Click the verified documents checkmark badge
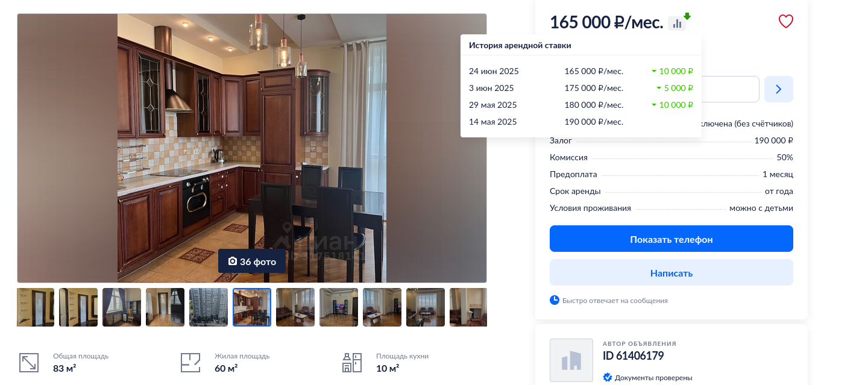The image size is (868, 385). point(608,378)
